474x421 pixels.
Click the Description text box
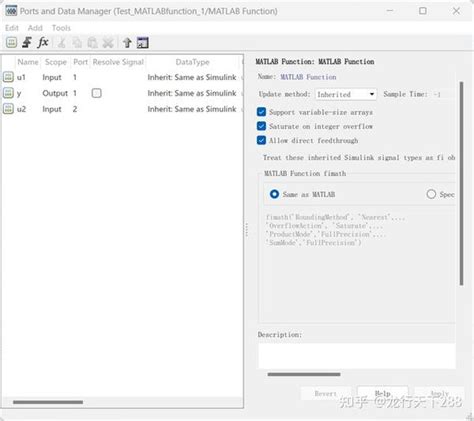(357, 355)
